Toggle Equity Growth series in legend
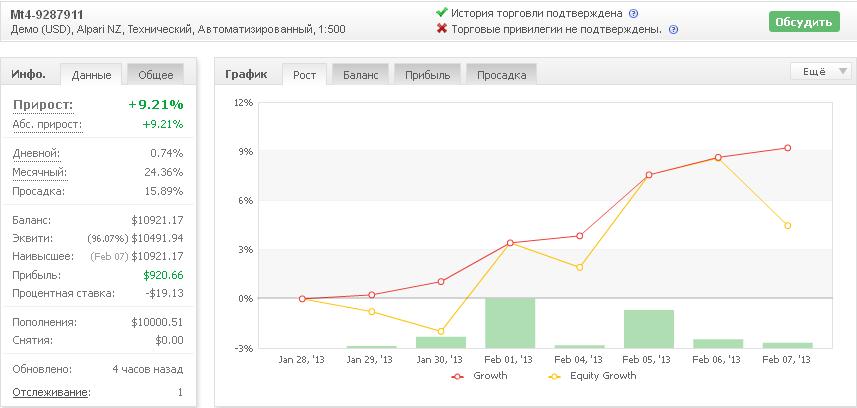The height and width of the screenshot is (408, 857). click(592, 376)
